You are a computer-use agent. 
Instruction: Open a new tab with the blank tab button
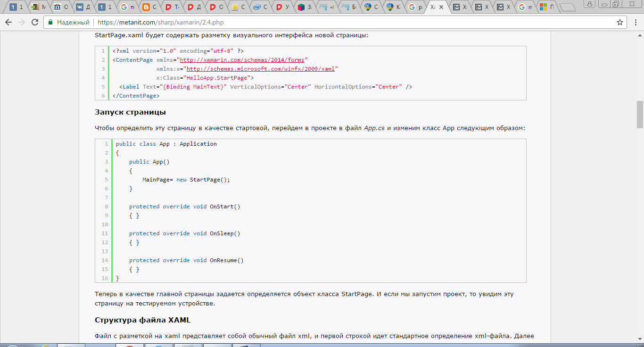pyautogui.click(x=568, y=7)
